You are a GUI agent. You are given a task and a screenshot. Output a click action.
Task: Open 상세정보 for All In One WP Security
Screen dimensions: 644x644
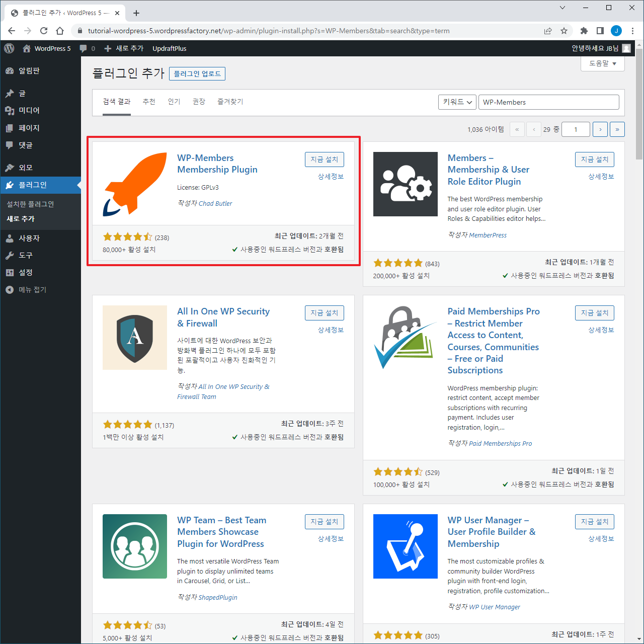tap(331, 330)
